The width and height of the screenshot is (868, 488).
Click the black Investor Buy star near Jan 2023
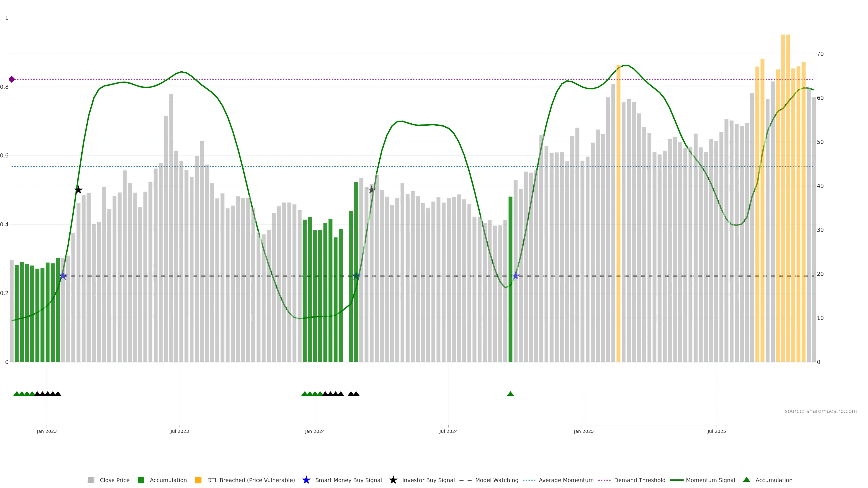[x=78, y=190]
